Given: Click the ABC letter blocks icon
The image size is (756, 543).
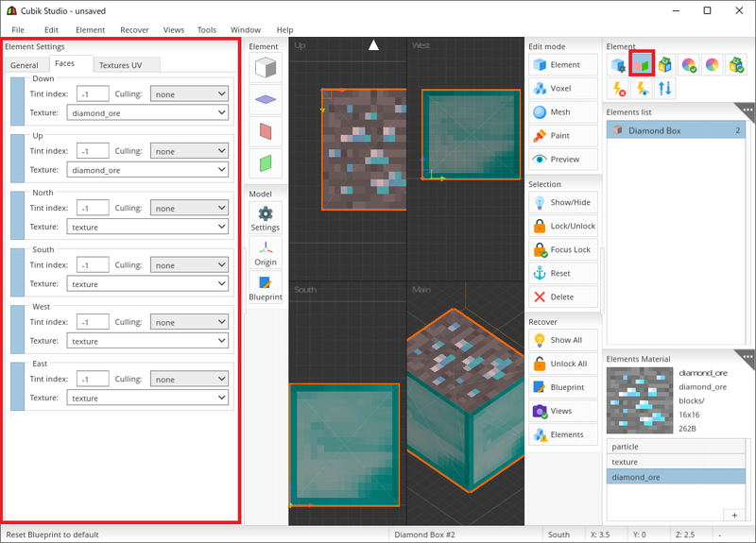Looking at the screenshot, I should [x=665, y=64].
